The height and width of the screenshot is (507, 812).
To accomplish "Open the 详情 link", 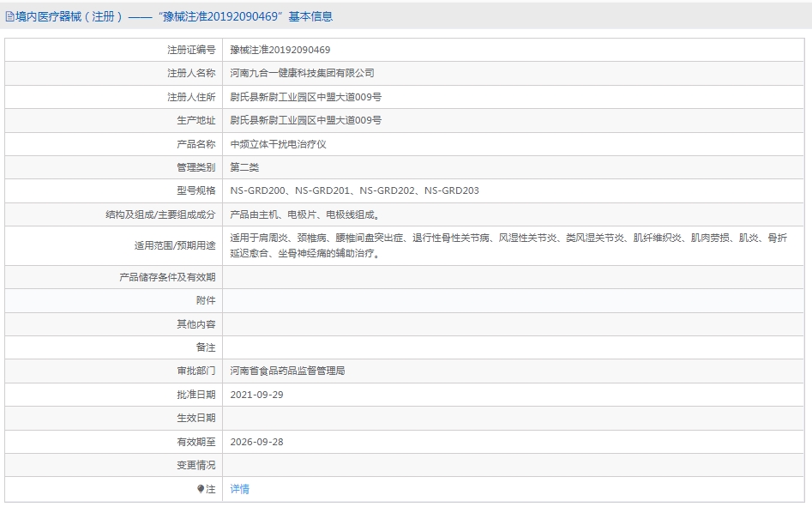I will pos(240,489).
